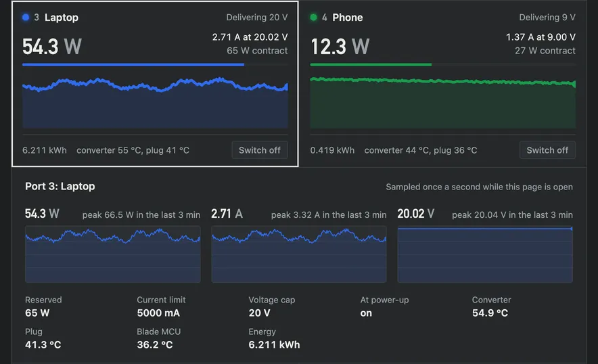This screenshot has width=598, height=364.
Task: Click the 12.3 W reading
Action: (x=340, y=47)
